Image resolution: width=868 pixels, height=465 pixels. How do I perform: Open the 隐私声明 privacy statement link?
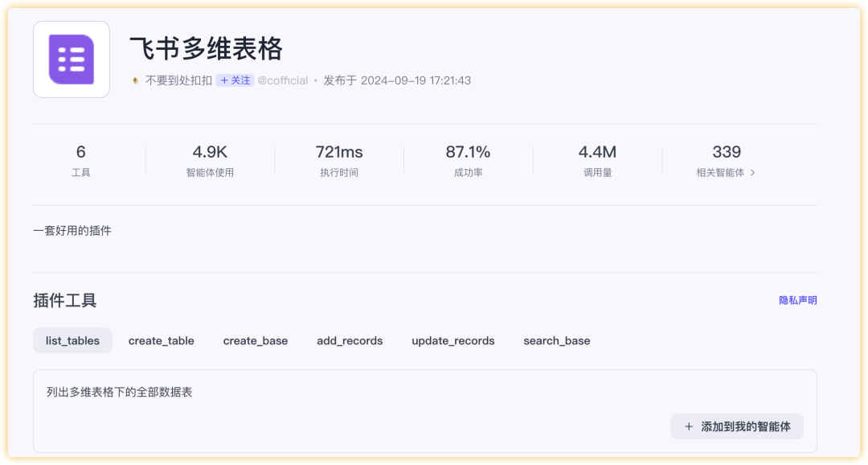click(x=798, y=300)
